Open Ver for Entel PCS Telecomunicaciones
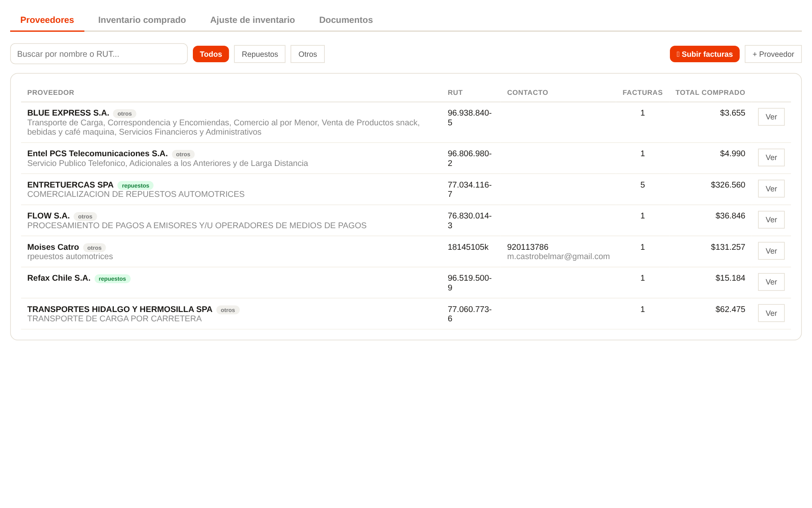This screenshot has width=812, height=508. click(771, 157)
